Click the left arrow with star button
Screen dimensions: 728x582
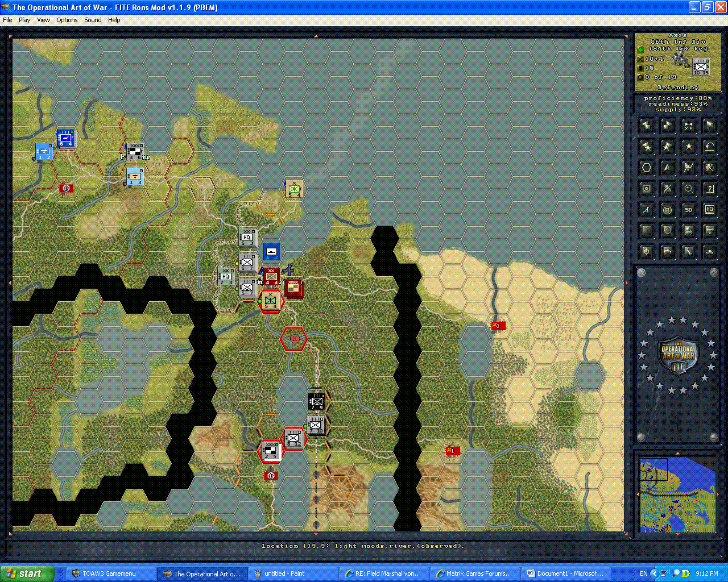click(647, 147)
